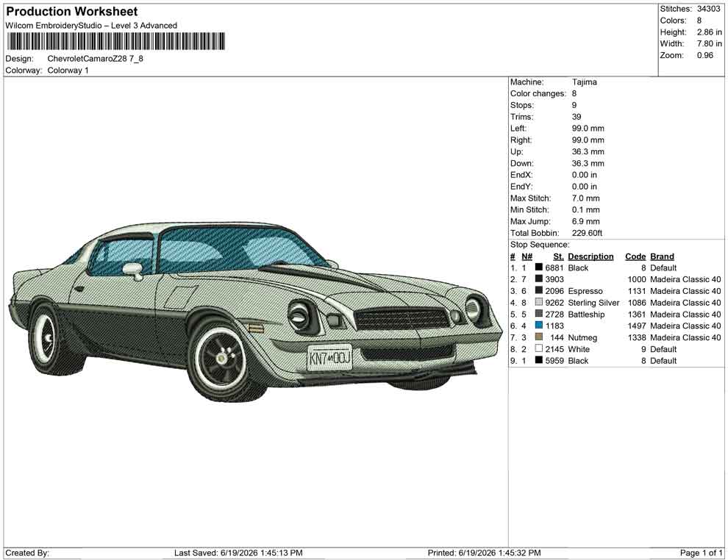Click the Colorway 1 value
This screenshot has width=728, height=560.
[x=68, y=71]
